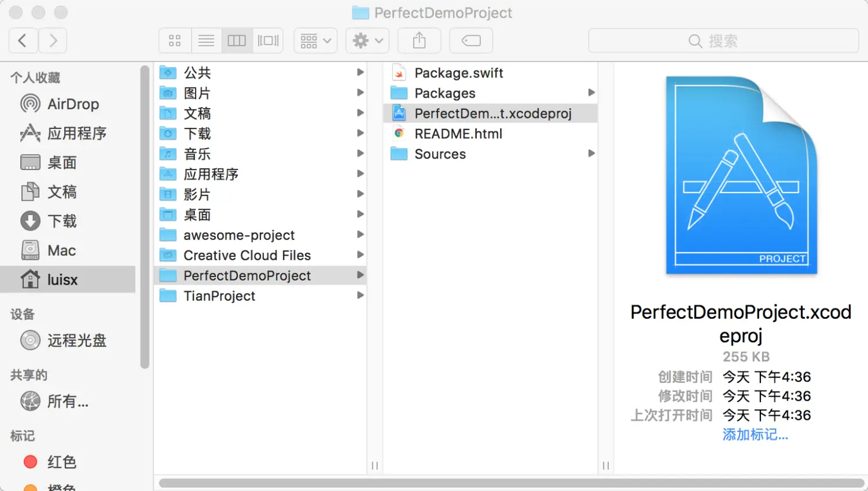Expand the awesome-project disclosure arrow
Screen dimensions: 868x491
pyautogui.click(x=360, y=234)
